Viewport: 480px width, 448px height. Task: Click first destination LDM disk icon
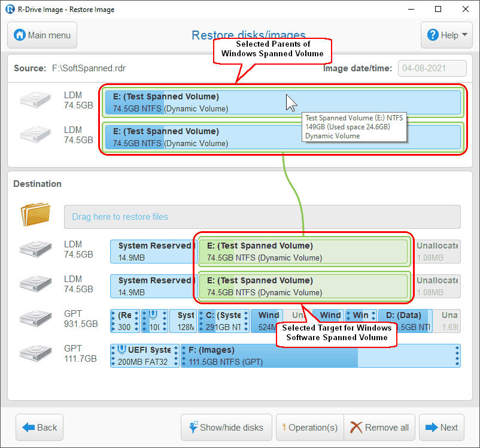pyautogui.click(x=35, y=249)
